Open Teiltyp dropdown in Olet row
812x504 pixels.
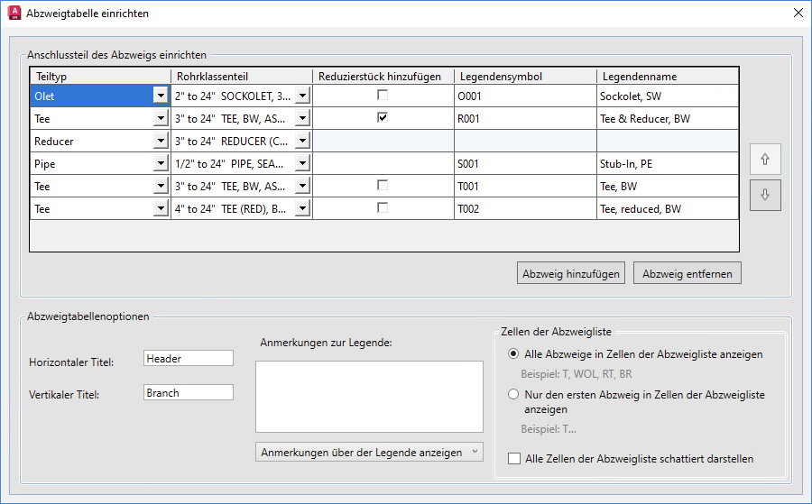(x=160, y=96)
